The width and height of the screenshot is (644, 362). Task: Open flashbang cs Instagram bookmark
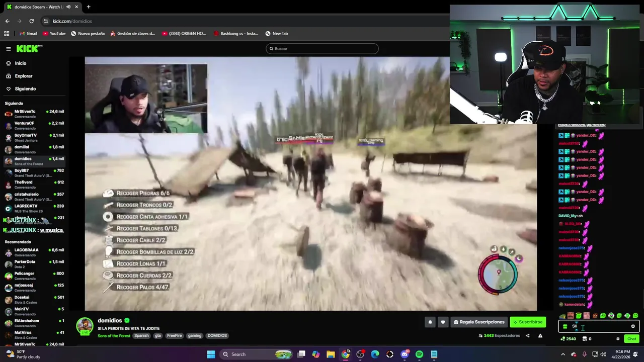pos(236,34)
